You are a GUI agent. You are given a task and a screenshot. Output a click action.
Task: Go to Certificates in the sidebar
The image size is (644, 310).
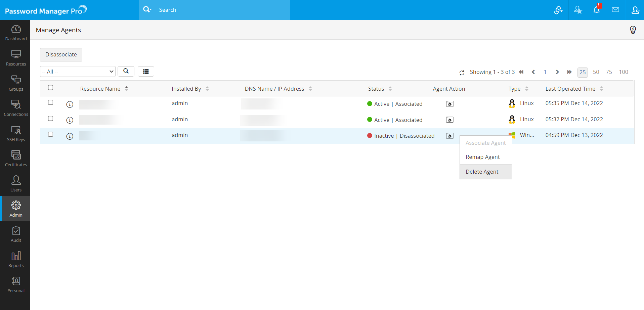pos(16,159)
